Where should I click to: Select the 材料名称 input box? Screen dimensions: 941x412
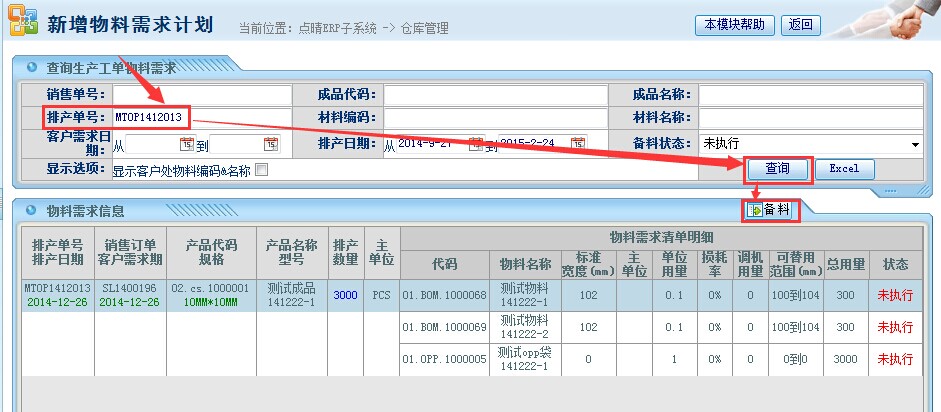tap(810, 119)
